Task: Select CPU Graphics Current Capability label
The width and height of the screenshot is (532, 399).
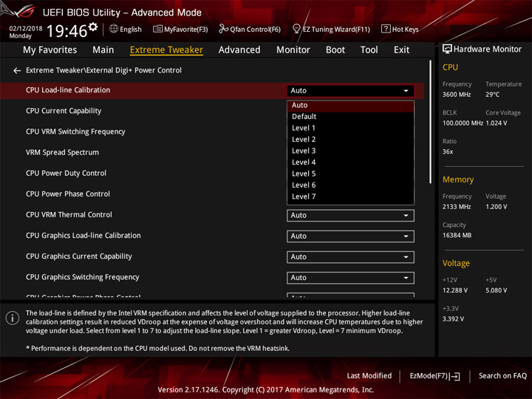Action: 79,256
